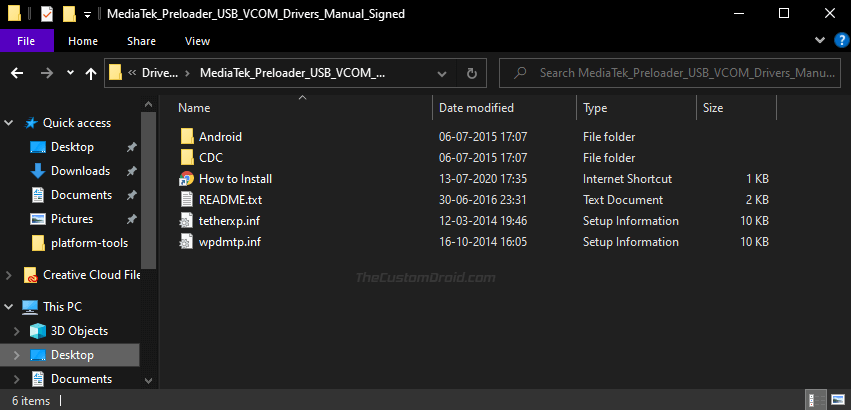Go up one folder level
The image size is (851, 410).
tap(91, 73)
